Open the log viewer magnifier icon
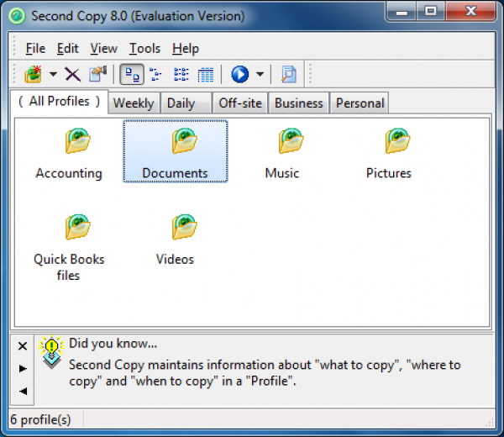Image resolution: width=504 pixels, height=437 pixels. click(289, 74)
